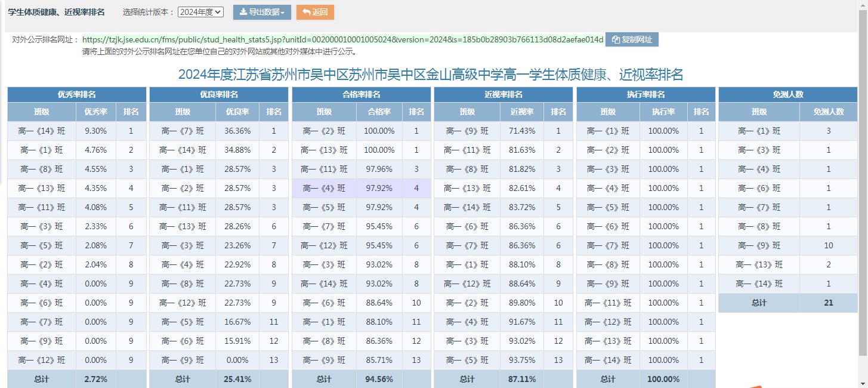
Task: Select the 近视率排名 table header
Action: pos(503,94)
